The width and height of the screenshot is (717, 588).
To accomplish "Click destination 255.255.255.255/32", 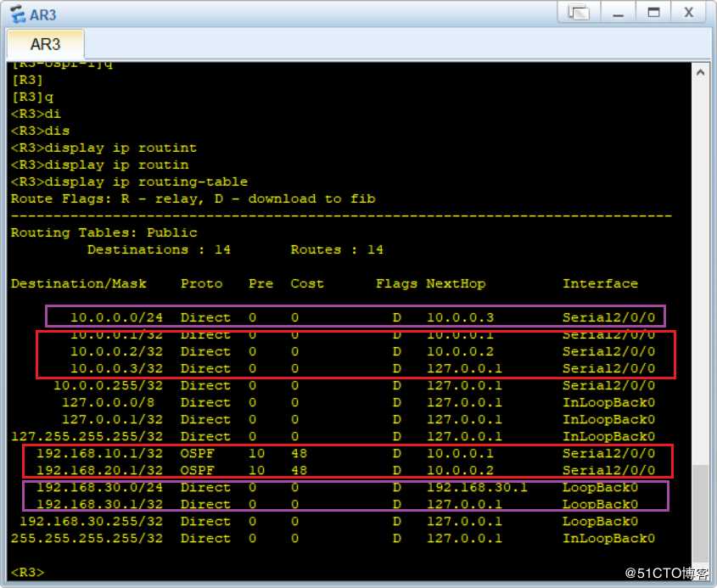I will click(87, 538).
